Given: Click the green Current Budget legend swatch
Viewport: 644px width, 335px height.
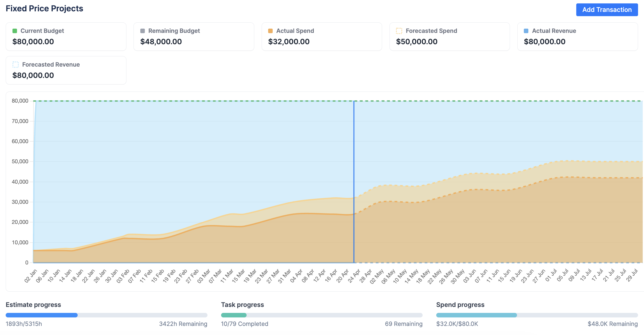Looking at the screenshot, I should point(15,31).
